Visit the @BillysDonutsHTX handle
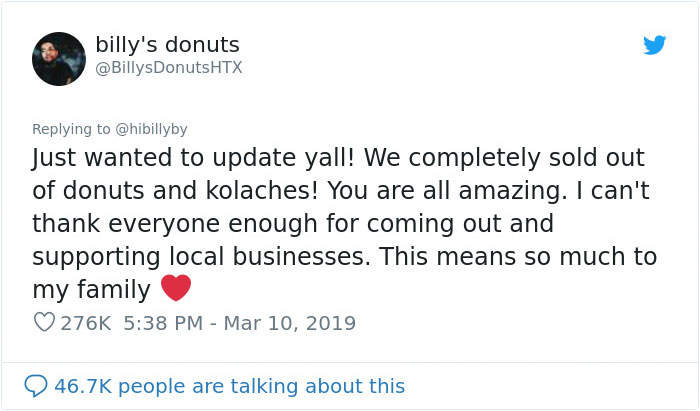The height and width of the screenshot is (411, 700). [x=168, y=67]
